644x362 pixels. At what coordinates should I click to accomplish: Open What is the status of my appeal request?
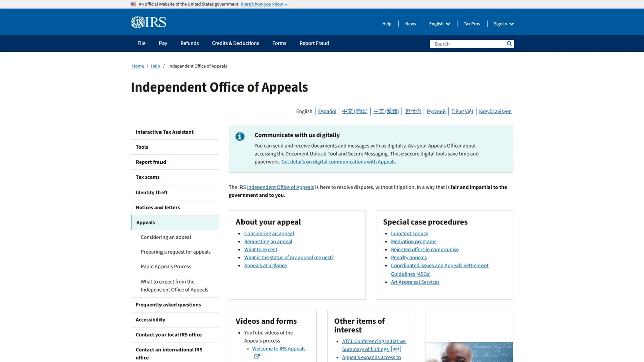coord(289,258)
